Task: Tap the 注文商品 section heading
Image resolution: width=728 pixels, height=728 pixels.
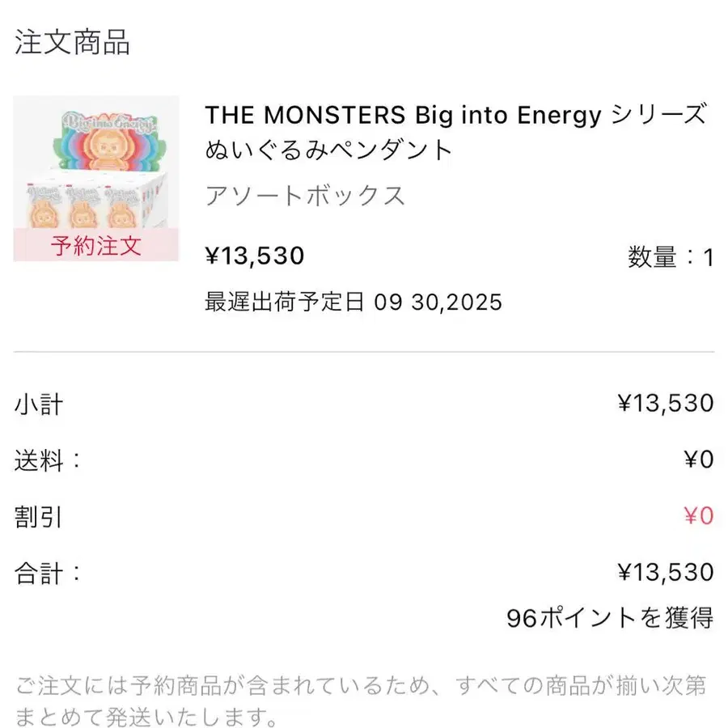Action: (x=72, y=42)
